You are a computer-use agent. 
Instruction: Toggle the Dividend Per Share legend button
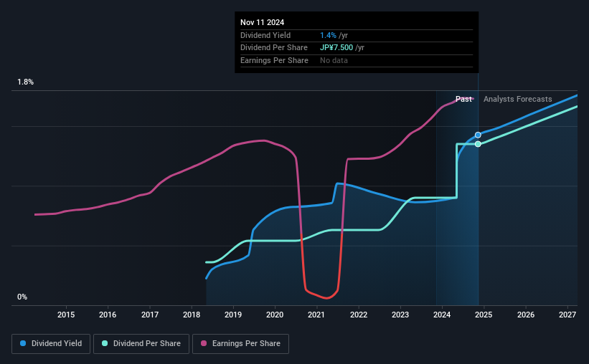click(x=141, y=344)
